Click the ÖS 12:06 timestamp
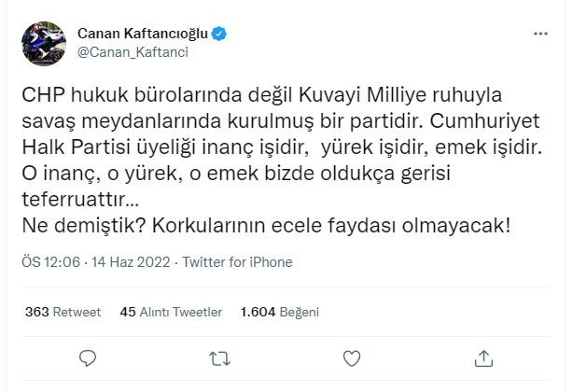This screenshot has height=392, width=587. point(50,262)
